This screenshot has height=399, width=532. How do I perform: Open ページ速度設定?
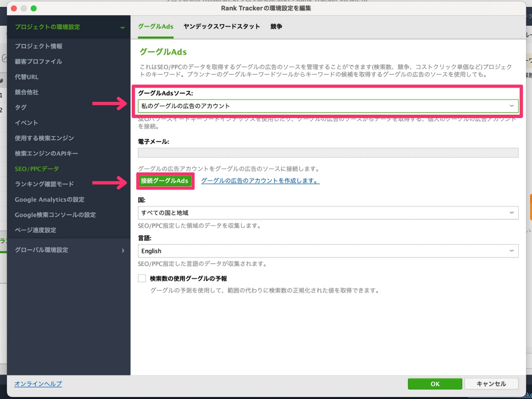(36, 230)
